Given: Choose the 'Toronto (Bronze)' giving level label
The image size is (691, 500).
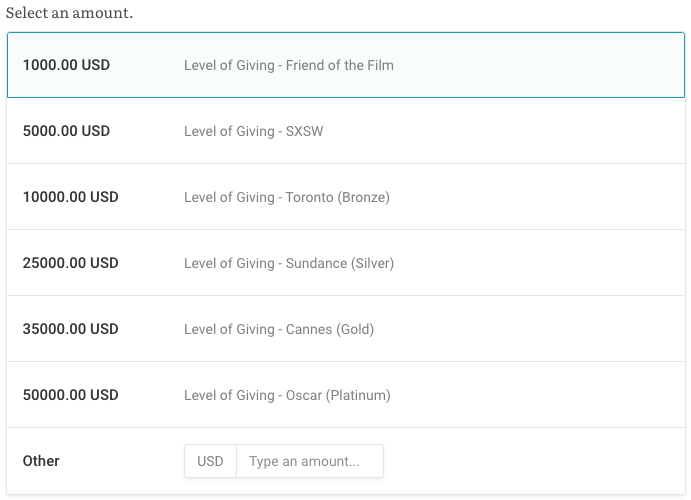Looking at the screenshot, I should 287,197.
